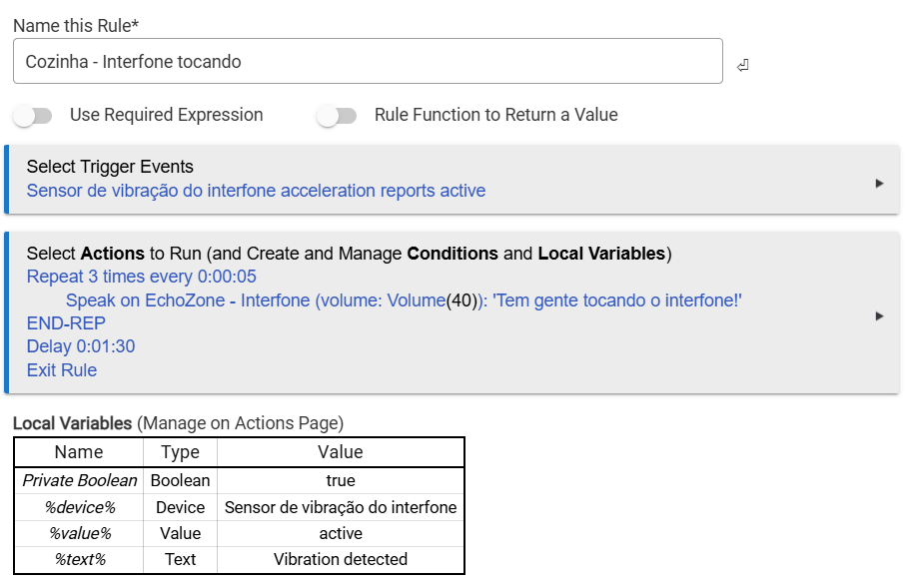This screenshot has height=588, width=915.
Task: Click the %device% variable name cell
Action: (x=79, y=507)
